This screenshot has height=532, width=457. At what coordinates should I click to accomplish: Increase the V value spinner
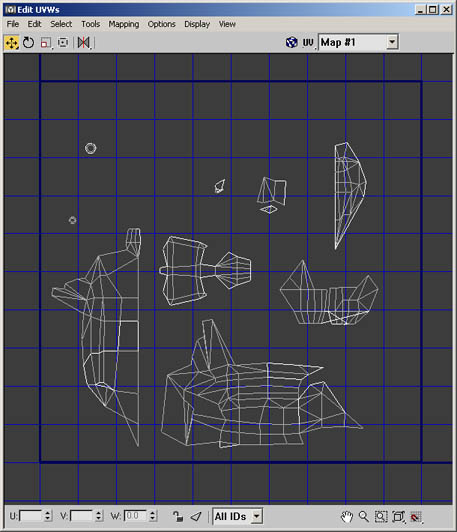coord(99,513)
